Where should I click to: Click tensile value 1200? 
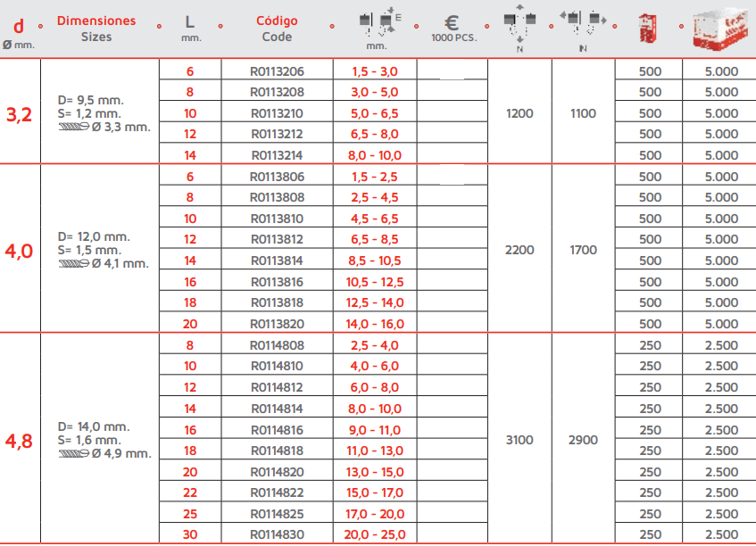tap(519, 113)
